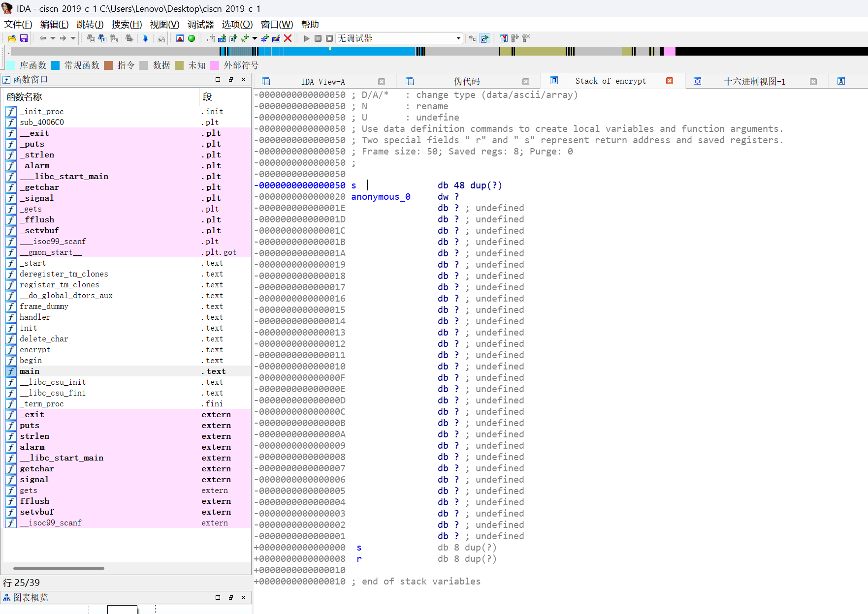Click the 常规函数 blue legend swatch

[x=55, y=65]
